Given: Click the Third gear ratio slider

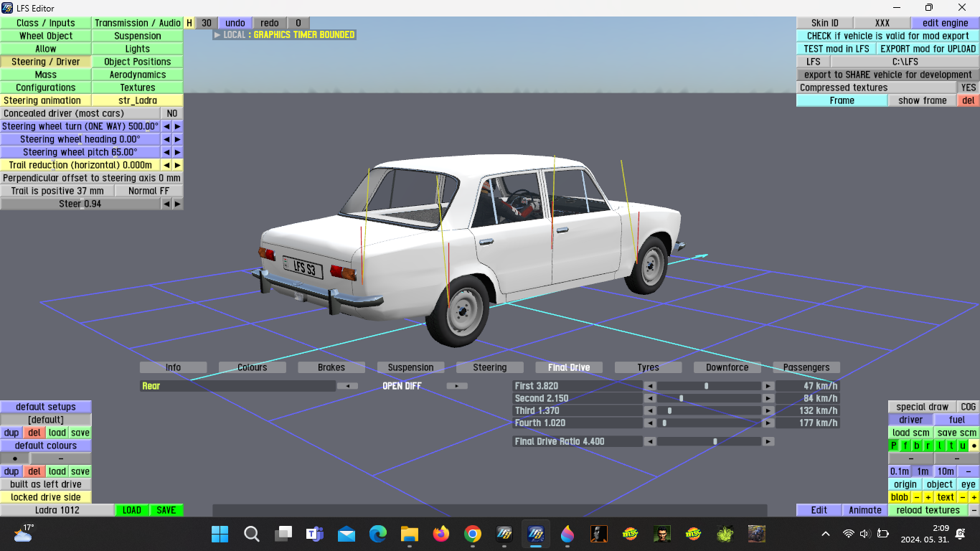Looking at the screenshot, I should (x=709, y=410).
